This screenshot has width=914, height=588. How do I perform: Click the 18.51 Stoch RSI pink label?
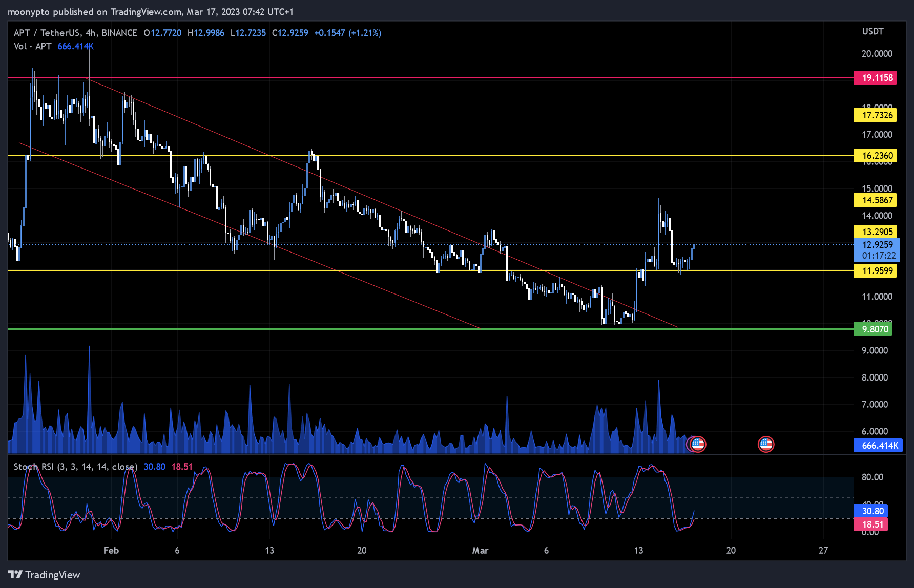(871, 524)
